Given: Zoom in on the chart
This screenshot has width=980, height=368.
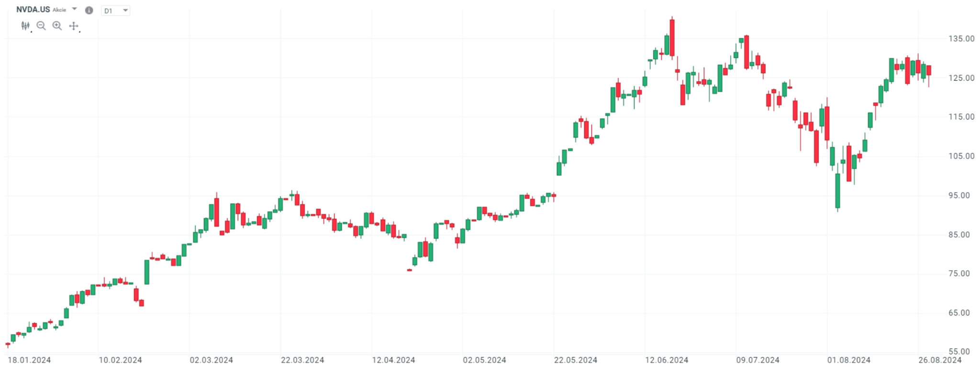Looking at the screenshot, I should coord(57,26).
